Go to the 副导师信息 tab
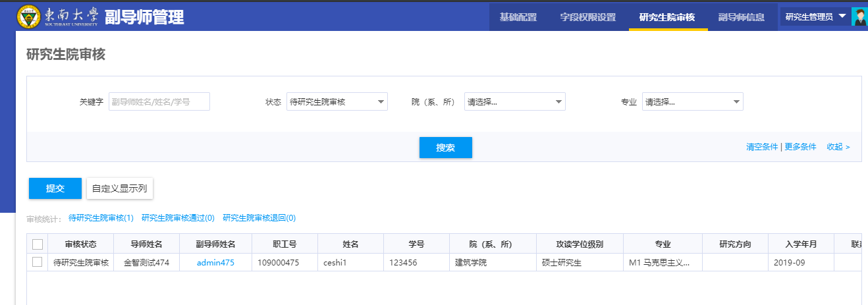This screenshot has width=868, height=305. (741, 17)
